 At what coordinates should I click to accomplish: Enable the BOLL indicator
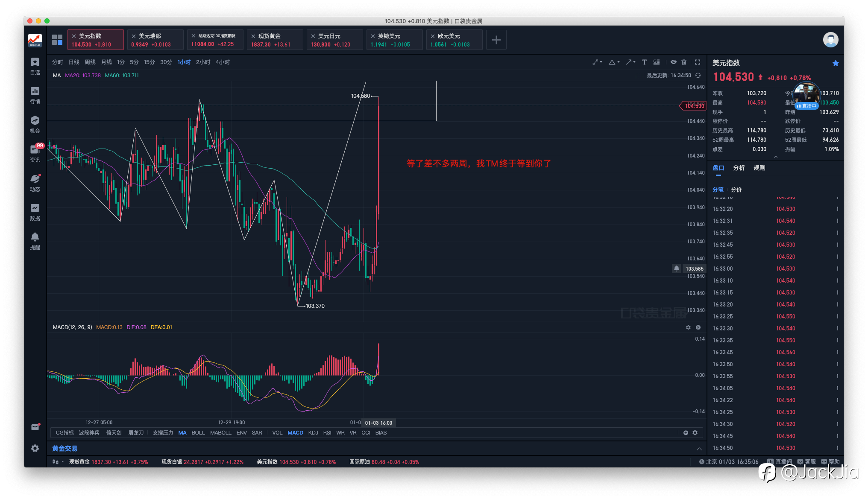(x=198, y=433)
